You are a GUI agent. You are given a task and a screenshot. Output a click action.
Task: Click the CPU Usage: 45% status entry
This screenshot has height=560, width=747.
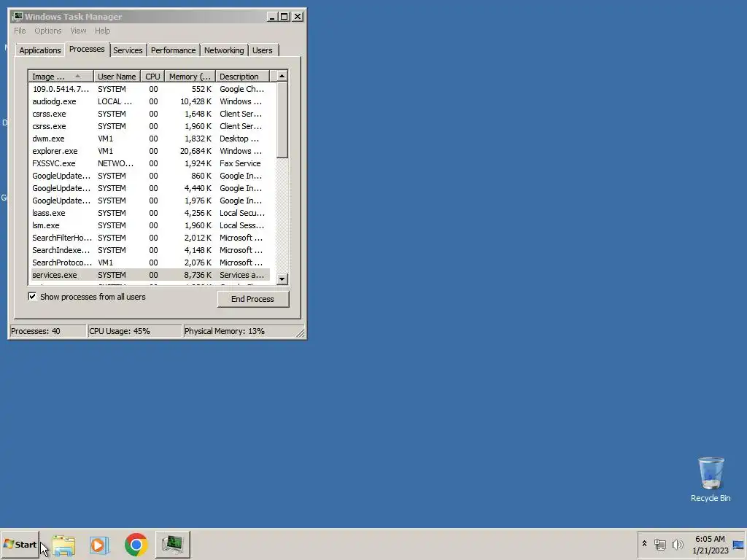(134, 331)
